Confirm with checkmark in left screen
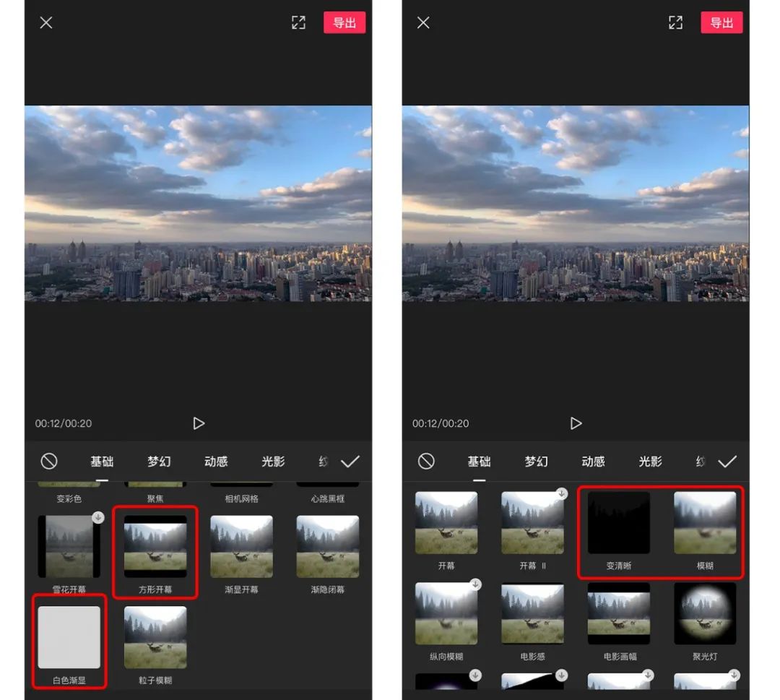Viewport: 780px width, 700px height. click(x=350, y=462)
